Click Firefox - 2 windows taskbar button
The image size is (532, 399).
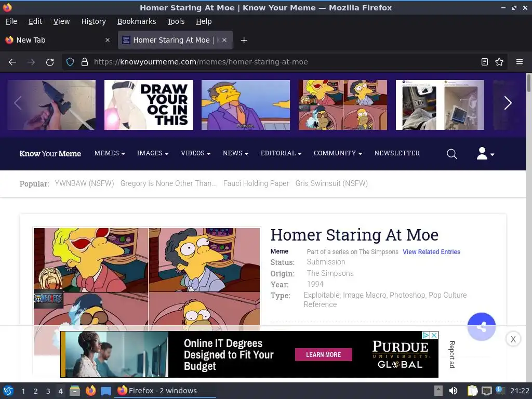tap(166, 391)
